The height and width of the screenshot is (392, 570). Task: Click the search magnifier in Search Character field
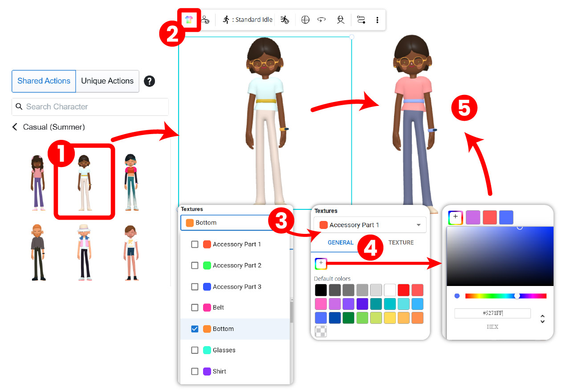click(19, 106)
